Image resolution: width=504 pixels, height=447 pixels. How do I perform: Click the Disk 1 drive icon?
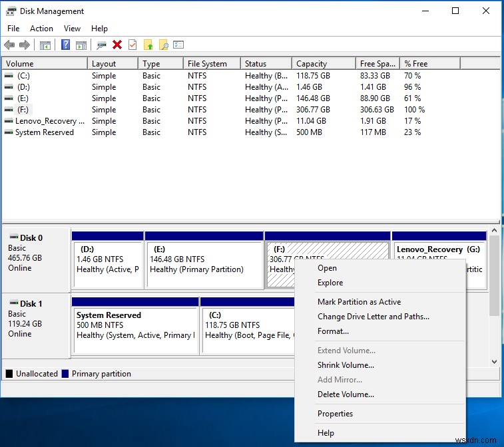tap(13, 303)
